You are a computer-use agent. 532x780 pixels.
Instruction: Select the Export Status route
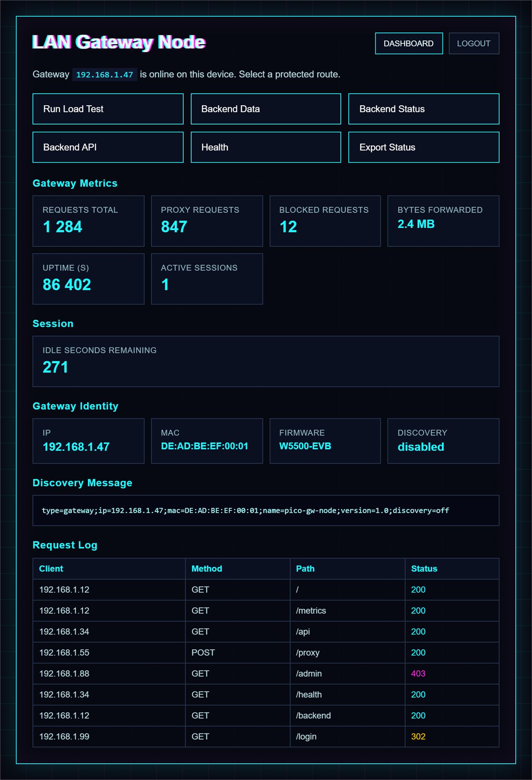(x=424, y=147)
